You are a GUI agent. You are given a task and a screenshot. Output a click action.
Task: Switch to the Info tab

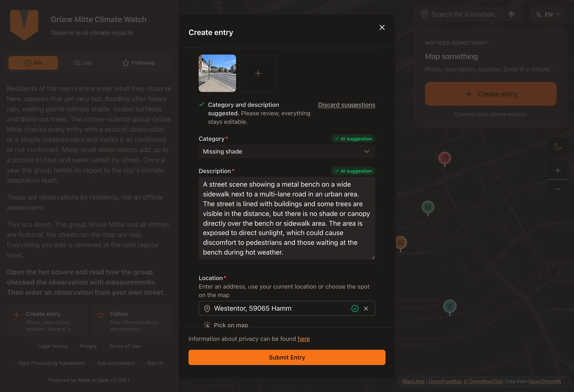coord(33,63)
